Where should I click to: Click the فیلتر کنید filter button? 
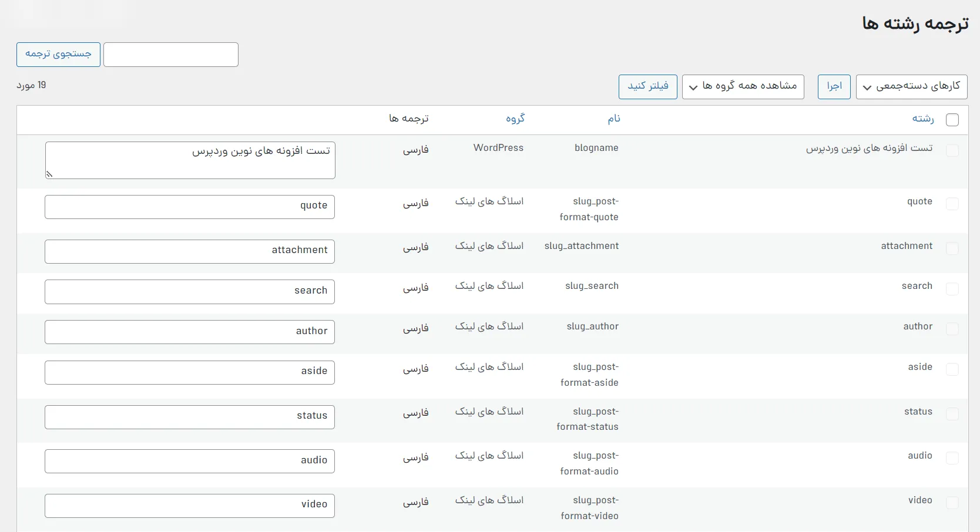(648, 87)
